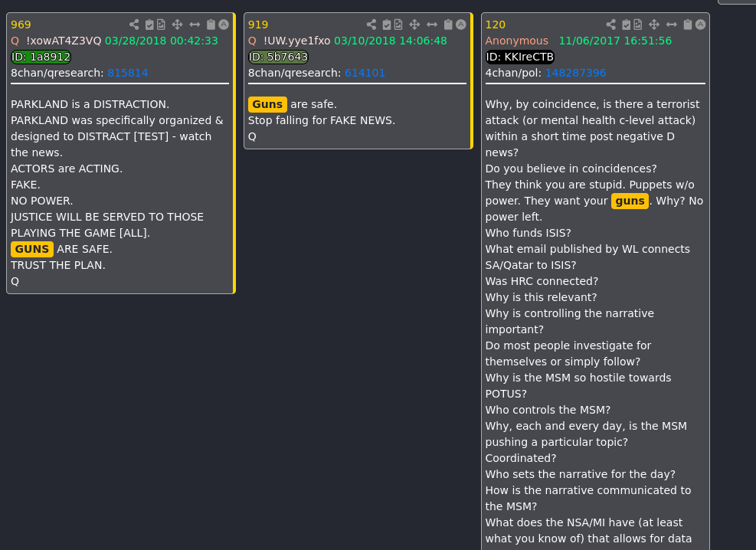Click timestamp 11/06/2017 16:51:56
Viewport: 756px width, 550px height.
coord(615,41)
